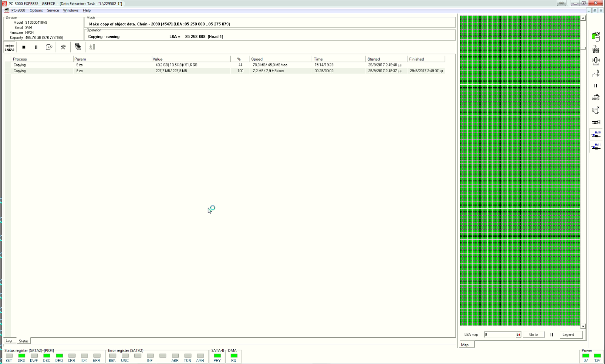The image size is (605, 364).
Task: Select the Map tab
Action: click(x=465, y=345)
